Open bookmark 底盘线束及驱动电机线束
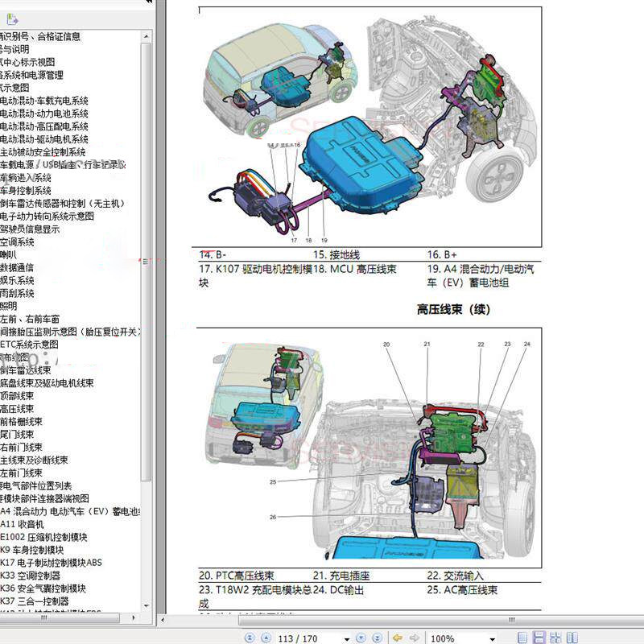 tap(47, 383)
